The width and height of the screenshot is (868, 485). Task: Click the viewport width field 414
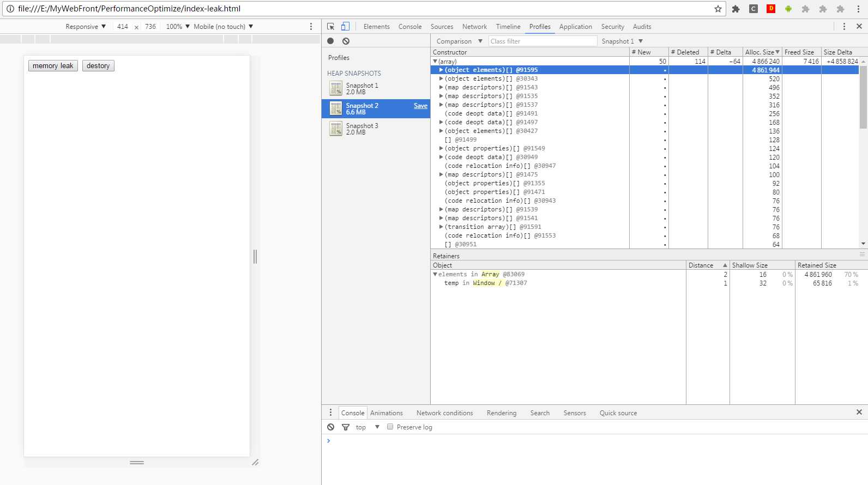pos(123,26)
